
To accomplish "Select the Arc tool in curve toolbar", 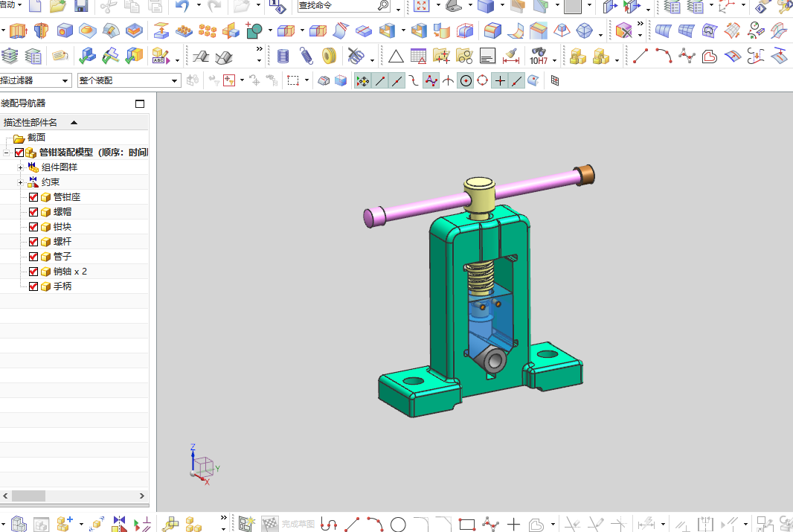I will coord(664,56).
